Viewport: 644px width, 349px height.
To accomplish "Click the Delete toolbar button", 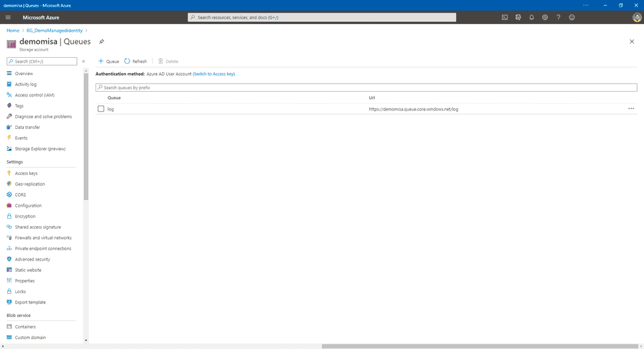I will coord(169,61).
